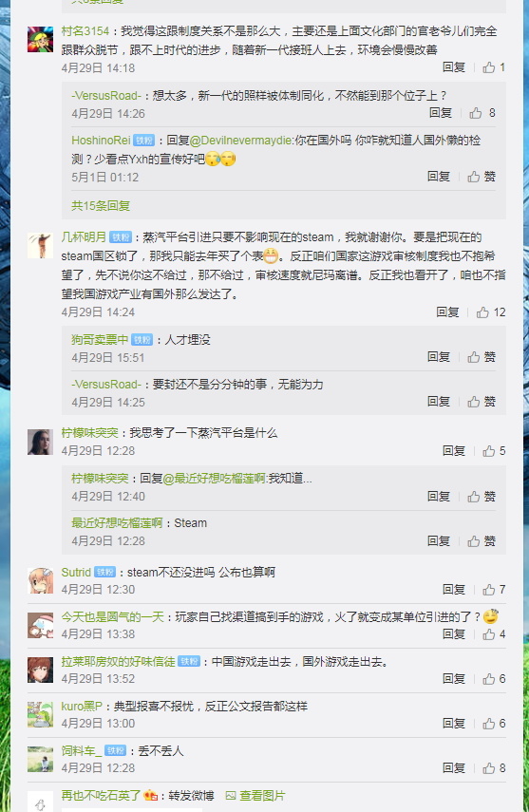Toggle 赞 on HoshinoRei's reply
Screen dimensions: 529x812
482,177
